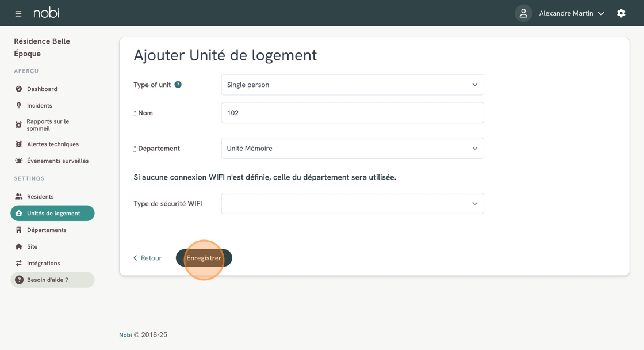Click the Retour link
The width and height of the screenshot is (644, 350).
[x=147, y=258]
